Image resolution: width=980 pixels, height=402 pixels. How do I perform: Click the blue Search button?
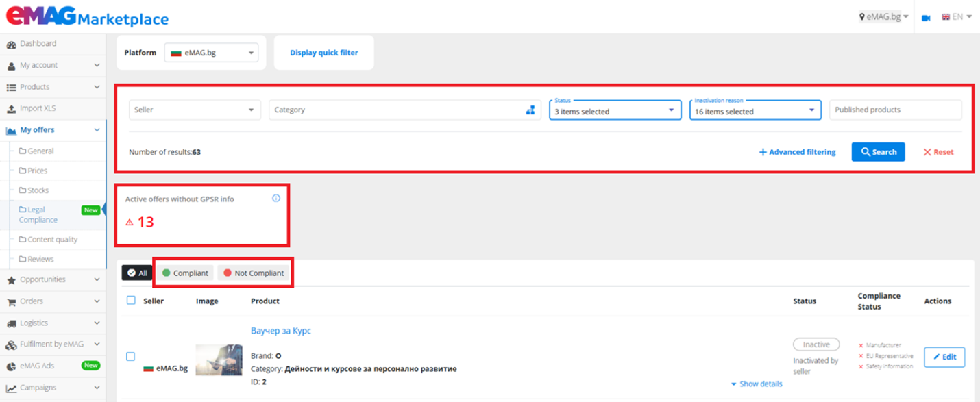[x=878, y=152]
